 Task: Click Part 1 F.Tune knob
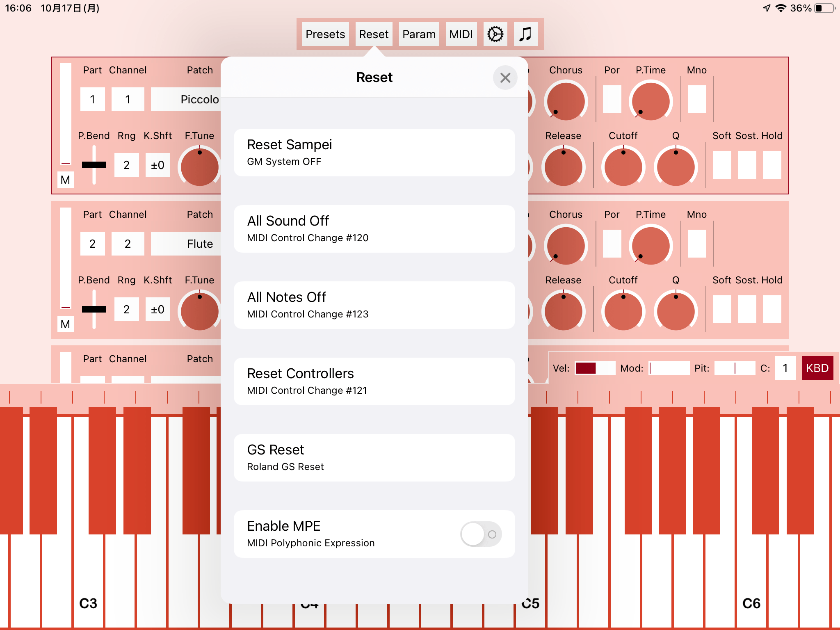pos(200,167)
